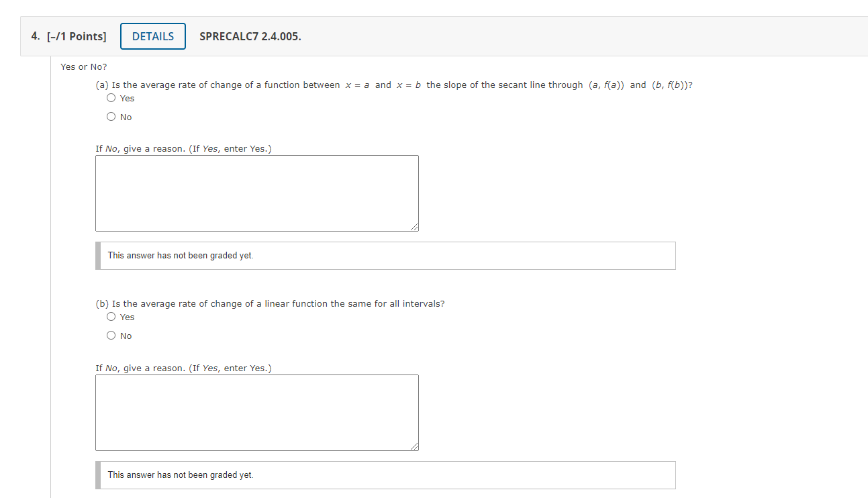The image size is (868, 498).
Task: Click the "Yes or No?" heading
Action: 83,67
